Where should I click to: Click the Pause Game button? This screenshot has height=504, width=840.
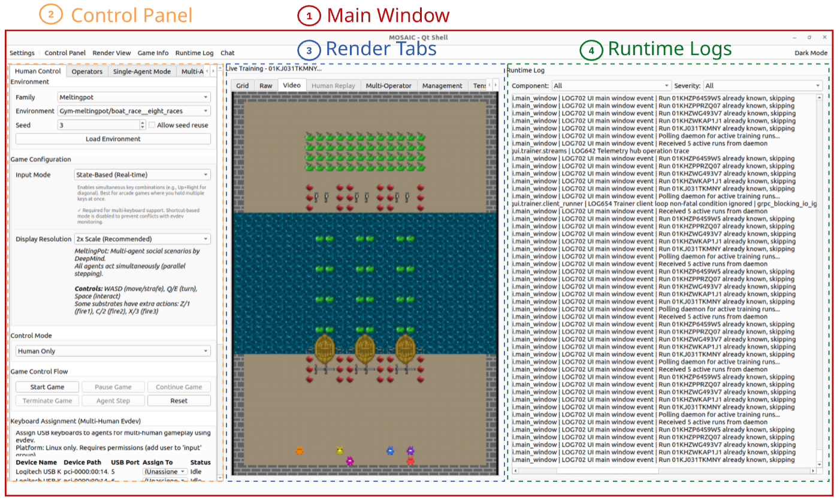(113, 387)
